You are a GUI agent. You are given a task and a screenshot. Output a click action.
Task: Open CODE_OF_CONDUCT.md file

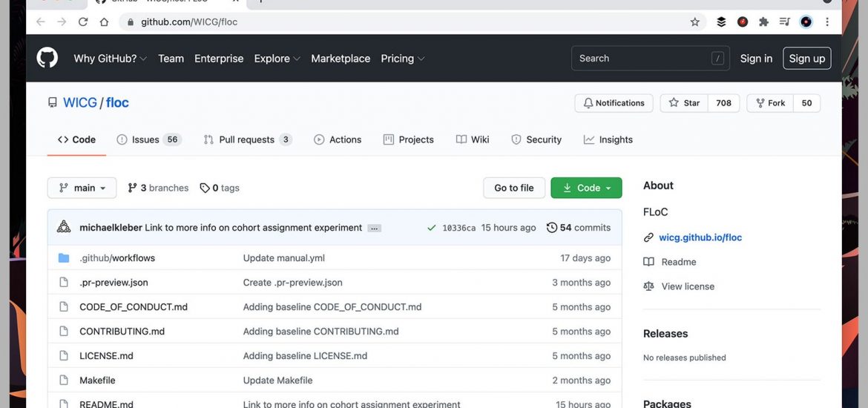(x=134, y=306)
